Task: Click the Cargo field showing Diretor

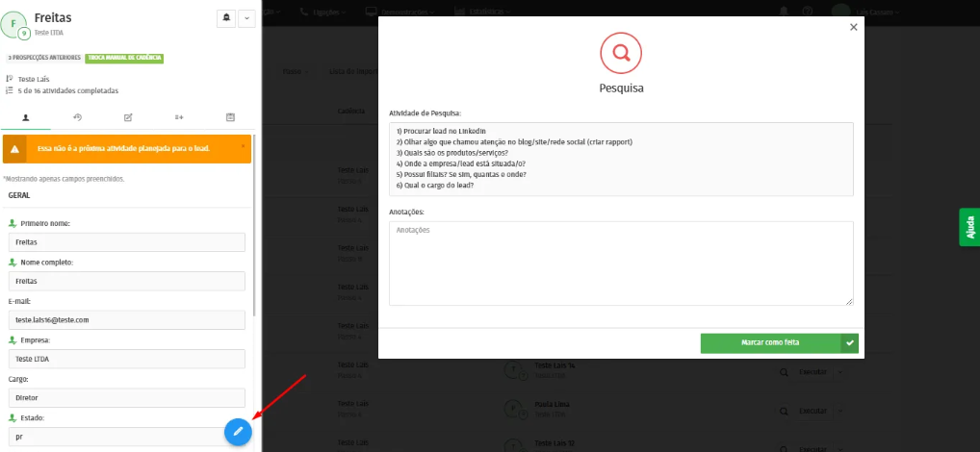Action: 127,398
